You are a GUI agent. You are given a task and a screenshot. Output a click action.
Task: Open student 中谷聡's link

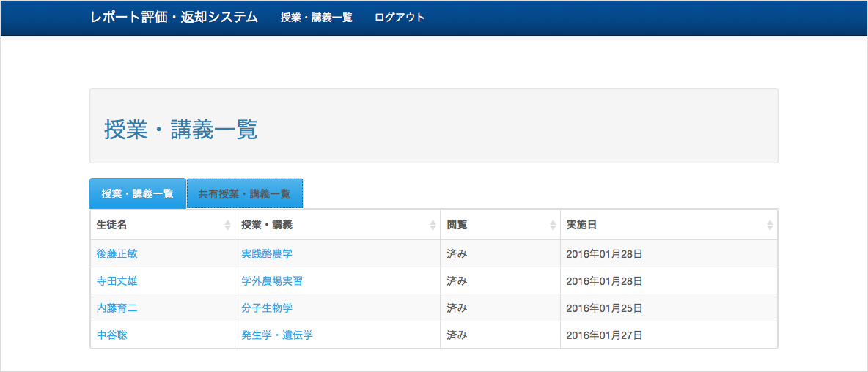pyautogui.click(x=111, y=335)
